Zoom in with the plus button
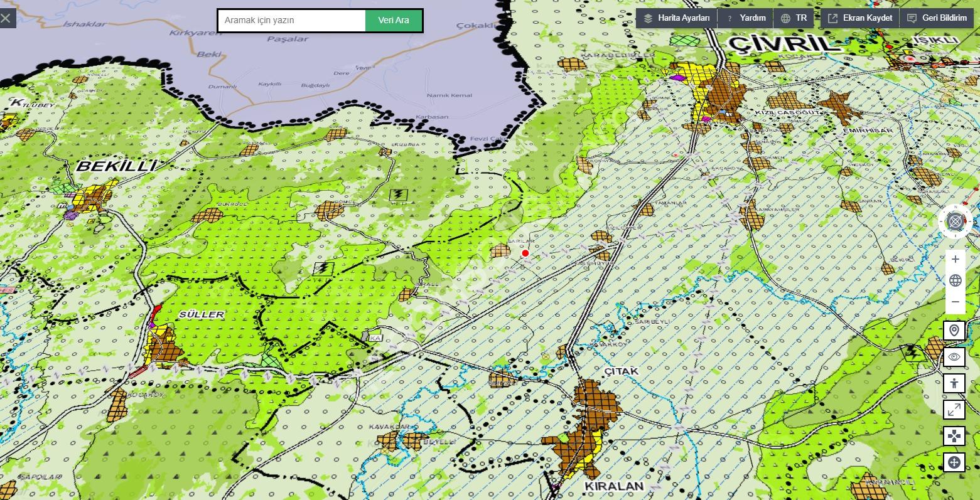Image resolution: width=980 pixels, height=500 pixels. pyautogui.click(x=955, y=259)
